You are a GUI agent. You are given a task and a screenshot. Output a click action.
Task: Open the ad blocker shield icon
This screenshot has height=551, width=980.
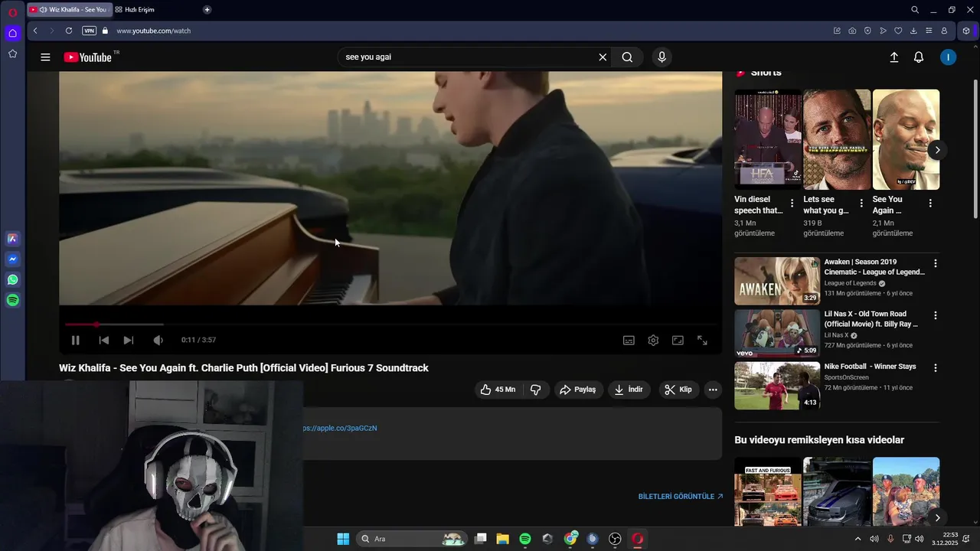[867, 31]
